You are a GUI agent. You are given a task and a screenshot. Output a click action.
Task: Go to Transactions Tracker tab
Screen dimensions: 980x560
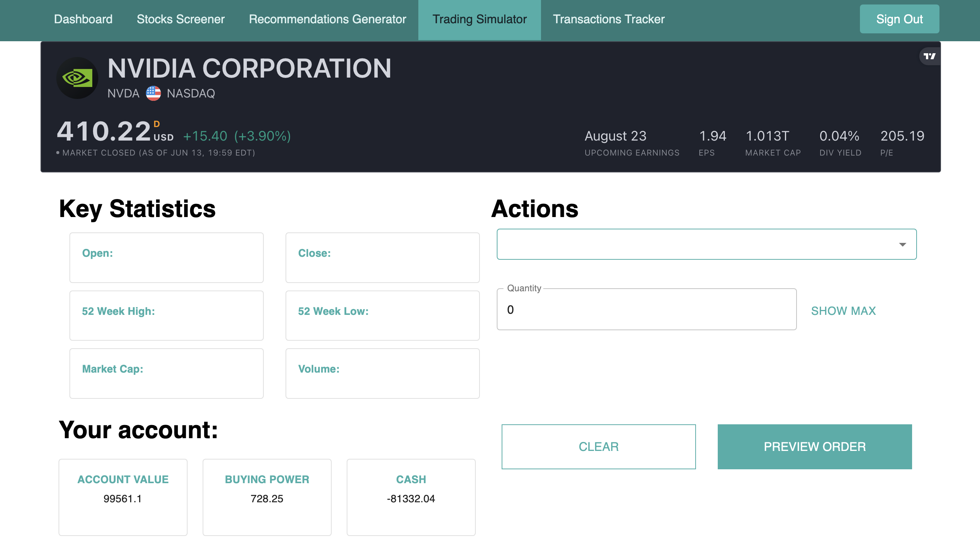coord(609,19)
